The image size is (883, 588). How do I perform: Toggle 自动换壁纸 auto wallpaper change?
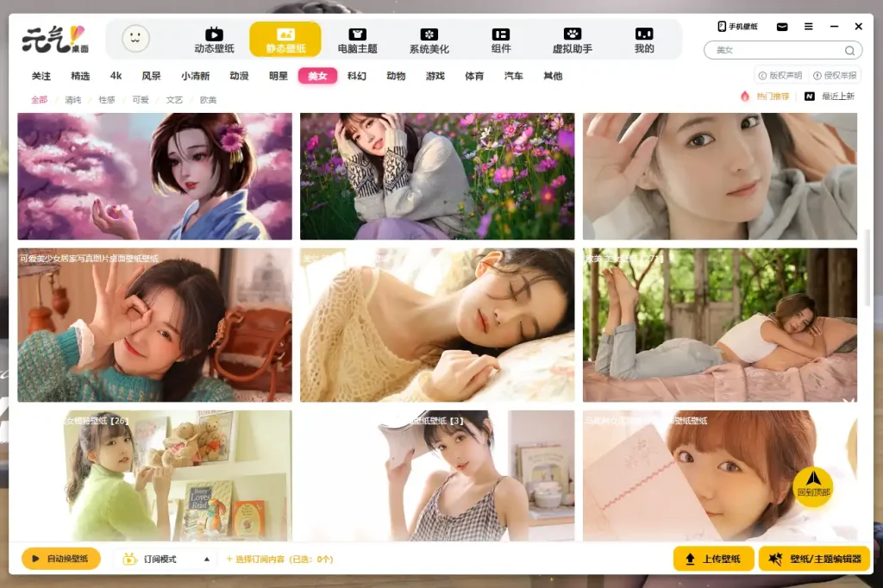(60, 559)
